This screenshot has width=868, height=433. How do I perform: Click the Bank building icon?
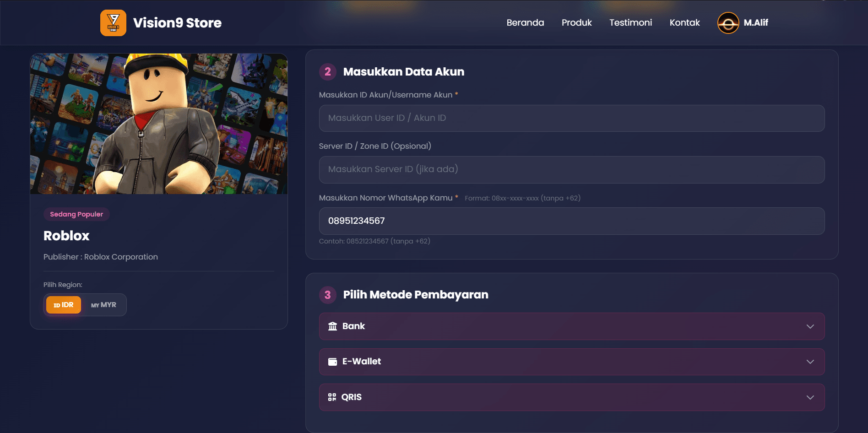click(333, 326)
